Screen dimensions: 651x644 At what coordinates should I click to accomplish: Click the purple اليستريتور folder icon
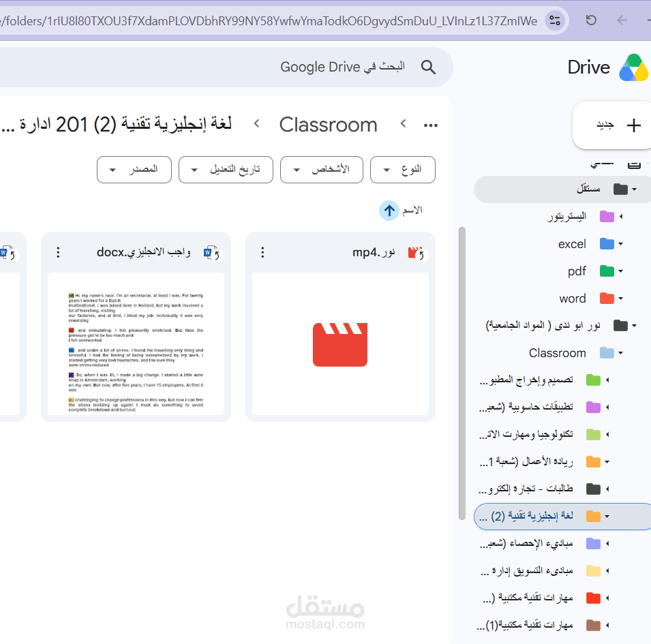tap(607, 216)
